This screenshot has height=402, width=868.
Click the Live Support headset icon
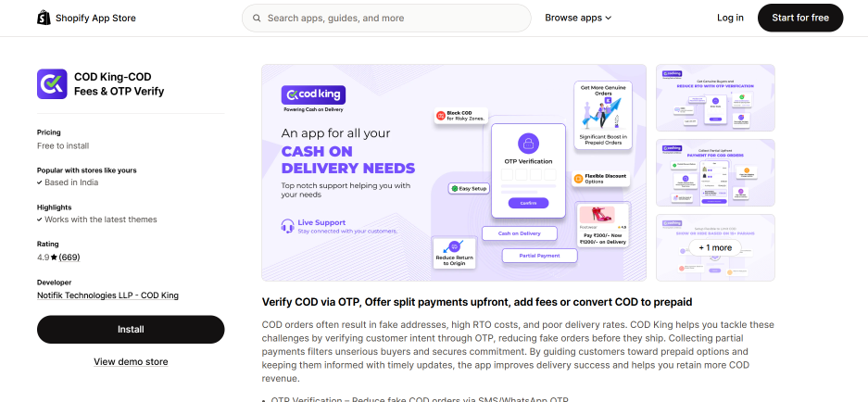[287, 225]
